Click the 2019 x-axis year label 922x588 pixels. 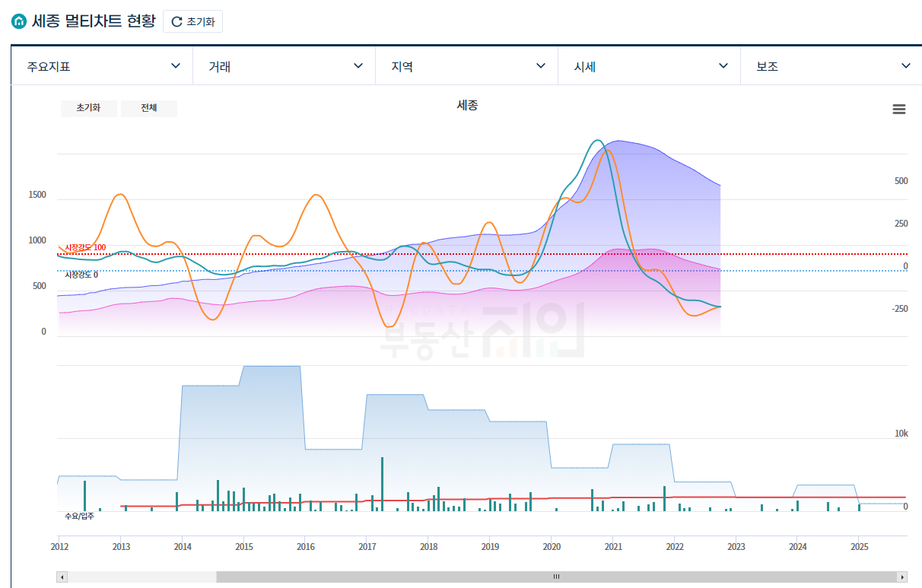click(x=491, y=546)
